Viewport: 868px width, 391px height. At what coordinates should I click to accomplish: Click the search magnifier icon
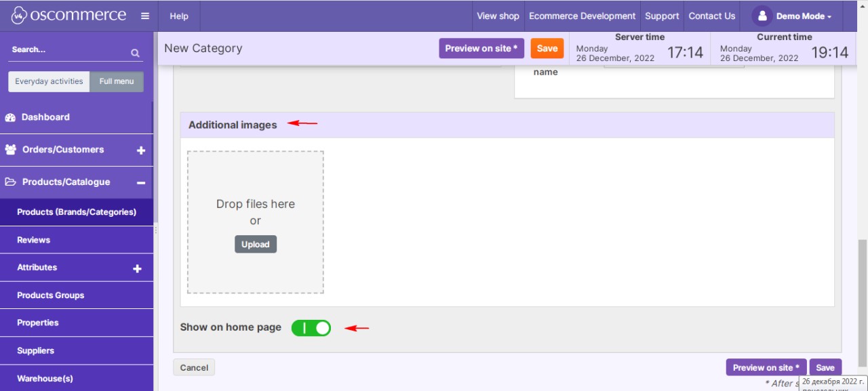[135, 53]
